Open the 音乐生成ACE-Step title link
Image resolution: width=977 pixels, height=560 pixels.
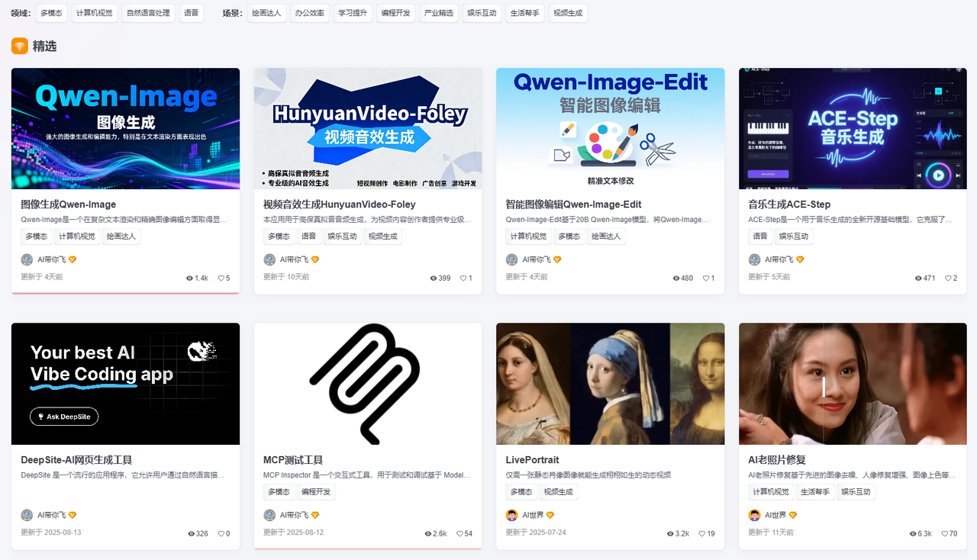pos(789,204)
